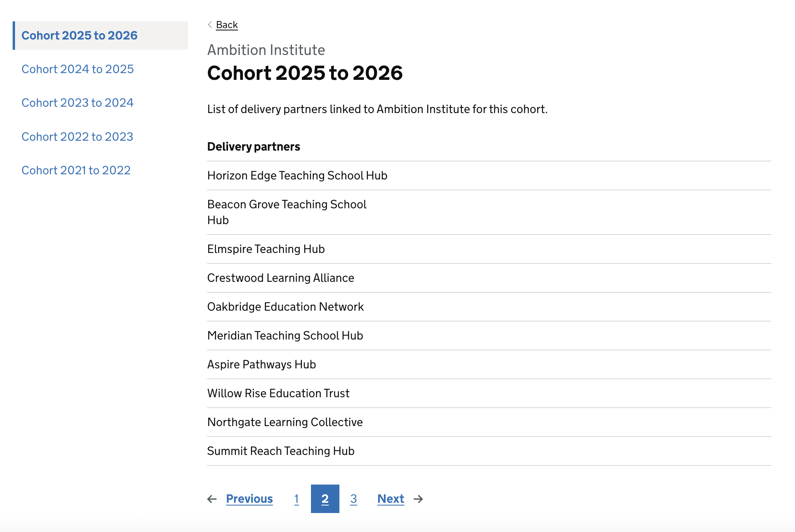Open Cohort 2024 to 2025
Viewport: 795px width, 532px height.
pos(77,69)
